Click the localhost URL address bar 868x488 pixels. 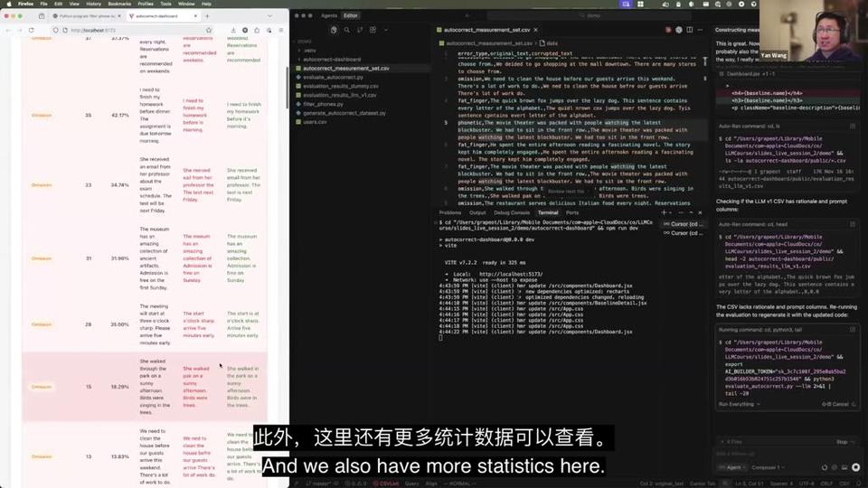coord(133,30)
